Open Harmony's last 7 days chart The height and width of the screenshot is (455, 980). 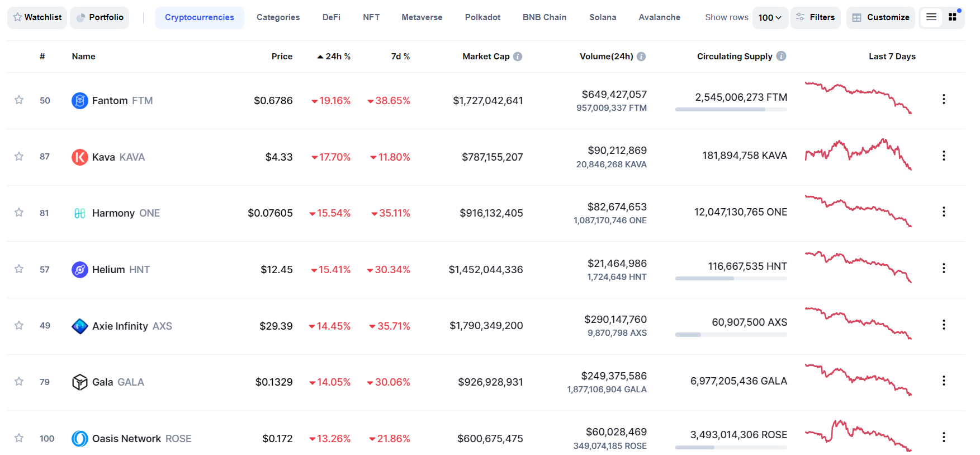coord(858,211)
